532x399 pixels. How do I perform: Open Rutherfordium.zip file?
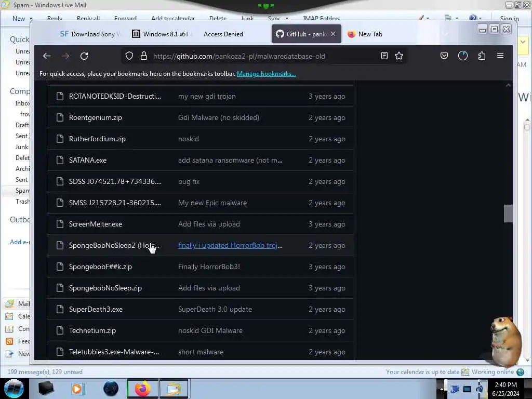pyautogui.click(x=97, y=139)
